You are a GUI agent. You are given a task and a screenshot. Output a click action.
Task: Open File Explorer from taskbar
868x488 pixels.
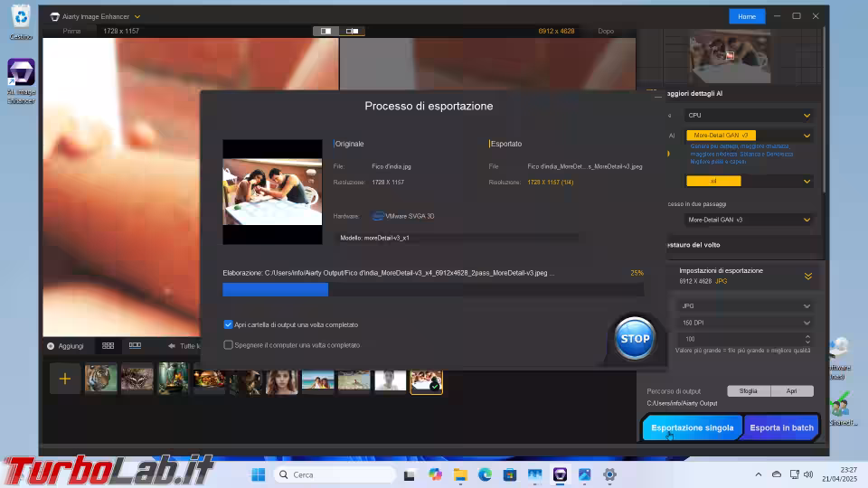(460, 474)
